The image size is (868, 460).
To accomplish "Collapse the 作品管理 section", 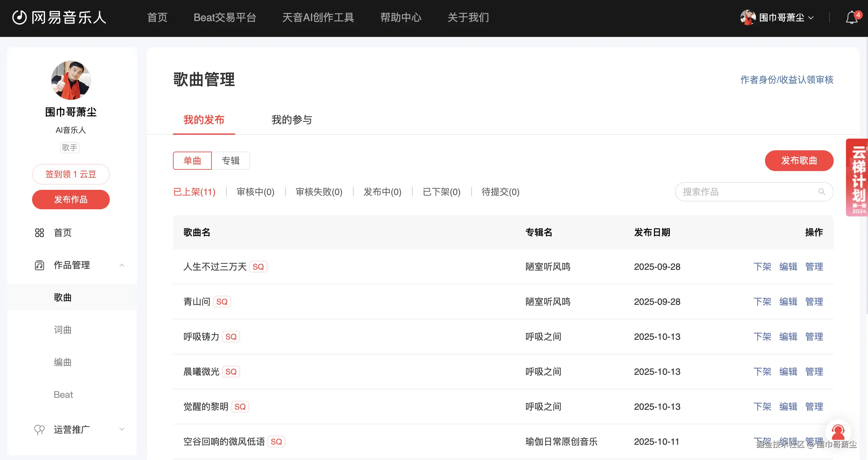I will (x=122, y=265).
